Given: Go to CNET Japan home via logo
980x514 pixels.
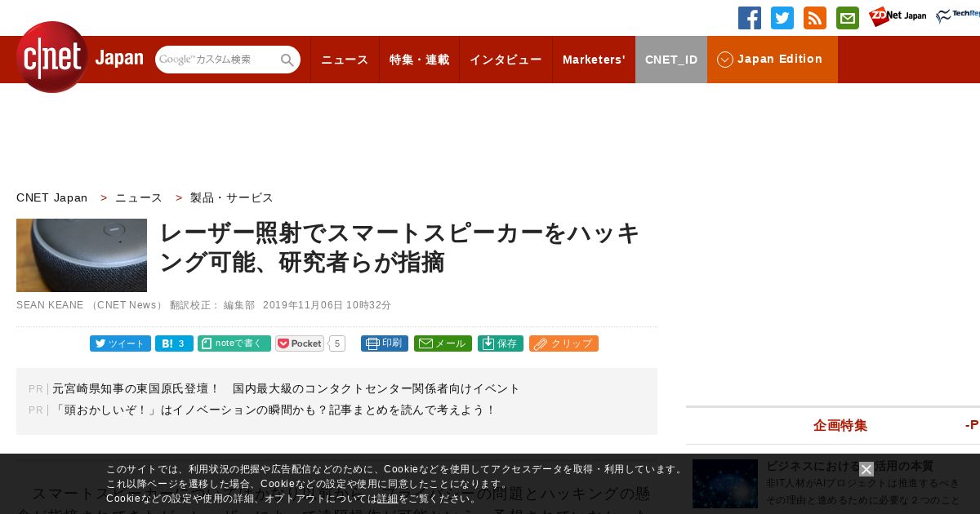Looking at the screenshot, I should click(x=79, y=57).
